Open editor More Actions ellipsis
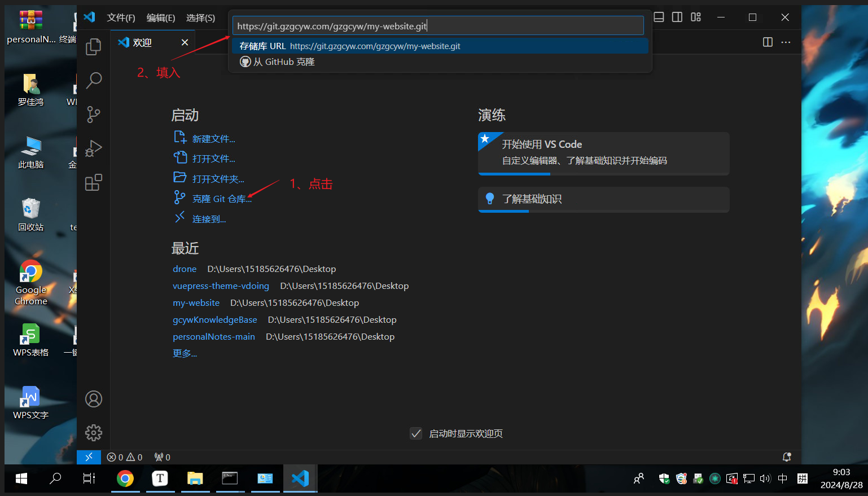Image resolution: width=868 pixels, height=496 pixels. (786, 42)
